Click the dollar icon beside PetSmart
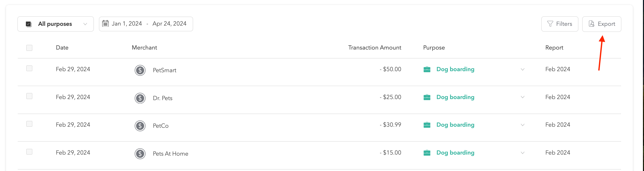 pyautogui.click(x=140, y=70)
